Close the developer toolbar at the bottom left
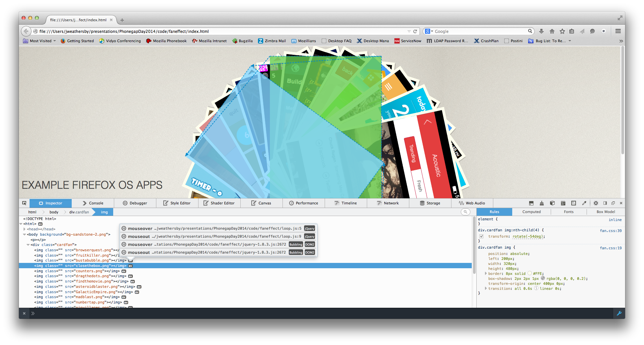Viewport: 644px width, 345px height. click(24, 313)
